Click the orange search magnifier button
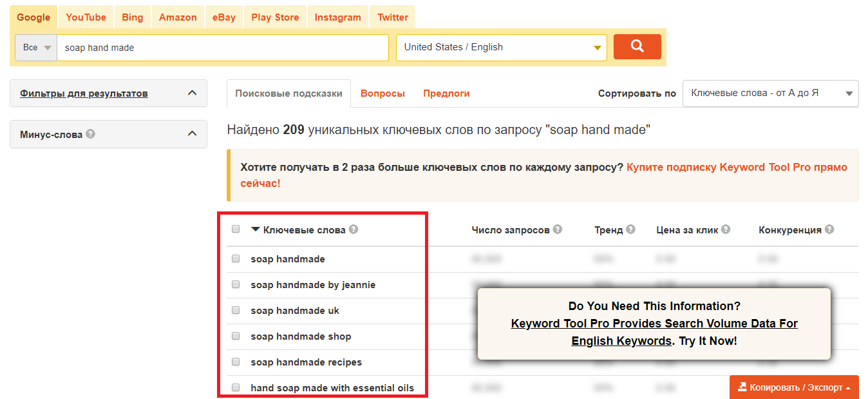Image resolution: width=868 pixels, height=399 pixels. click(637, 46)
